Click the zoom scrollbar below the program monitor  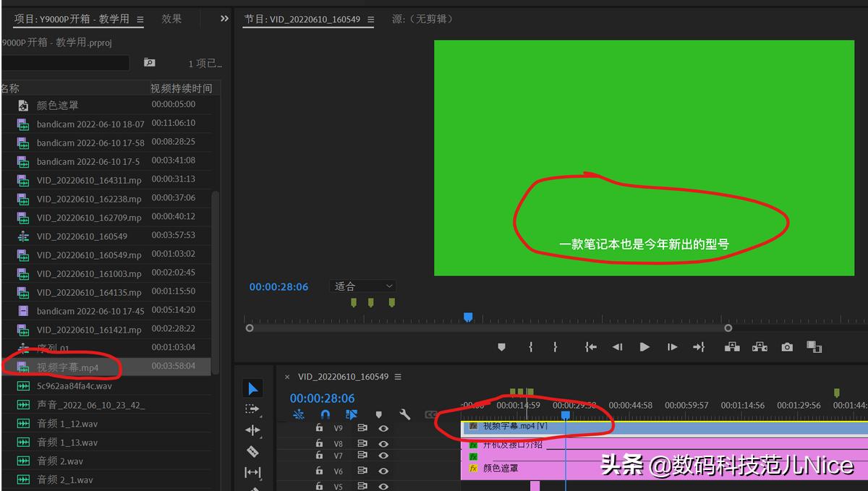tap(488, 328)
